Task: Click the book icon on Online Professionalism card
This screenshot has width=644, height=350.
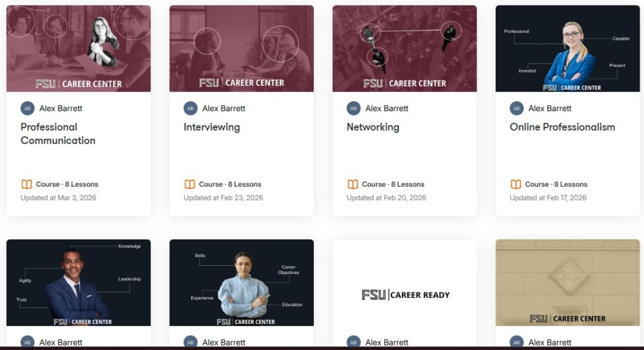Action: pyautogui.click(x=516, y=184)
